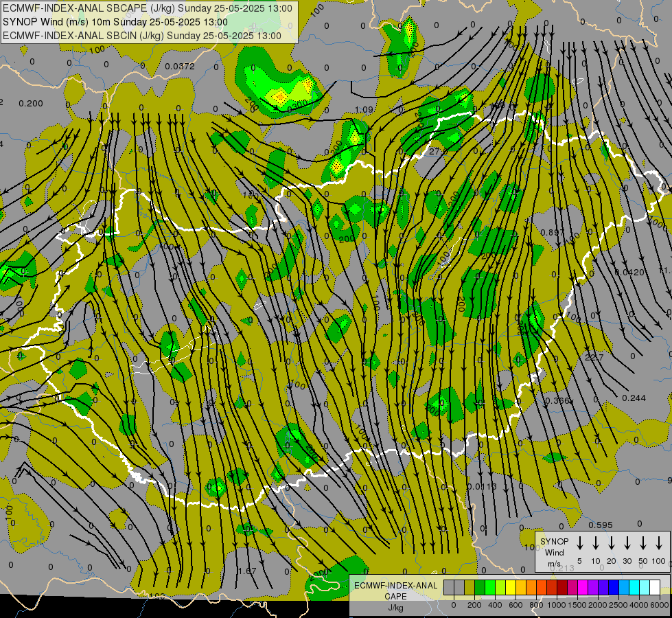Click the SBCAPE title line in the header box
Viewport: 672px width, 618px height.
coord(148,8)
